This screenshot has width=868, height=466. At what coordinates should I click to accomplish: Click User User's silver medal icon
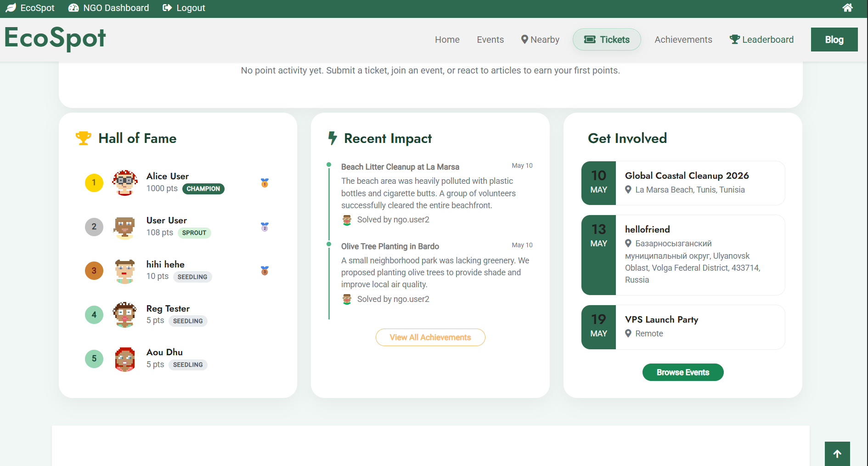click(x=265, y=227)
